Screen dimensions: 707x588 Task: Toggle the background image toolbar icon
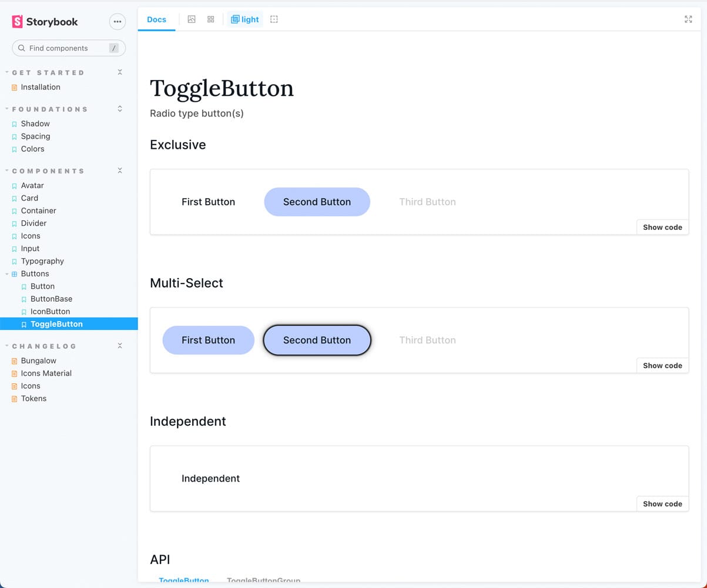pos(192,19)
